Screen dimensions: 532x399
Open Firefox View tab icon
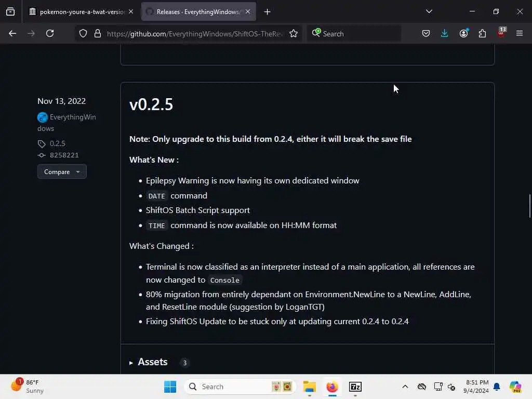click(x=10, y=11)
